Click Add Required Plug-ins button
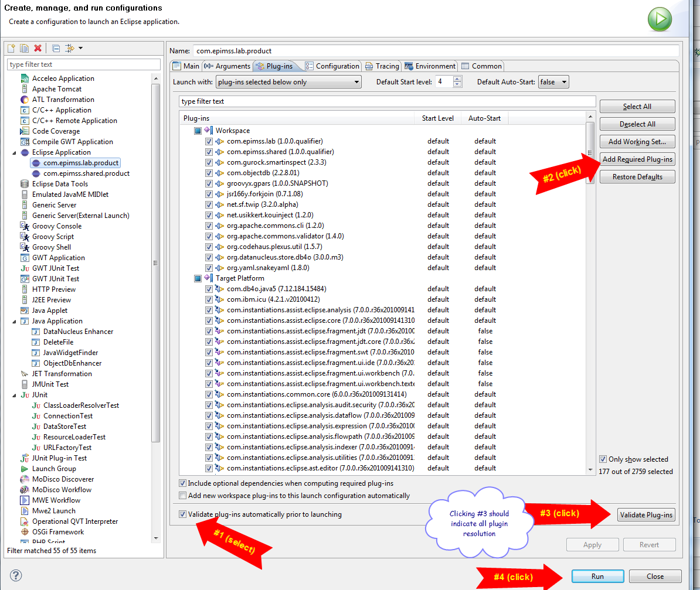 tap(637, 159)
